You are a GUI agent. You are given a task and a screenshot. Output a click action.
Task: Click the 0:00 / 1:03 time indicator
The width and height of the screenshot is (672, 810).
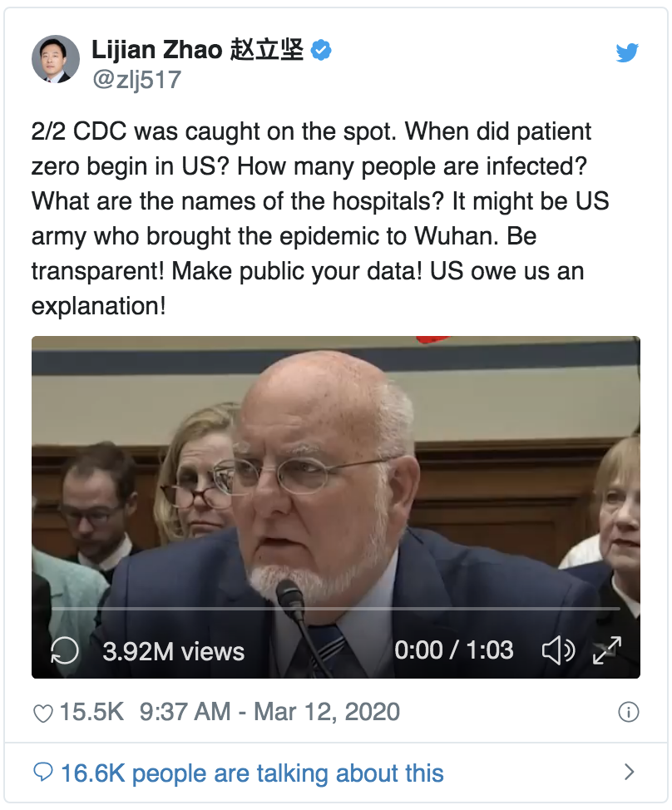pos(453,650)
